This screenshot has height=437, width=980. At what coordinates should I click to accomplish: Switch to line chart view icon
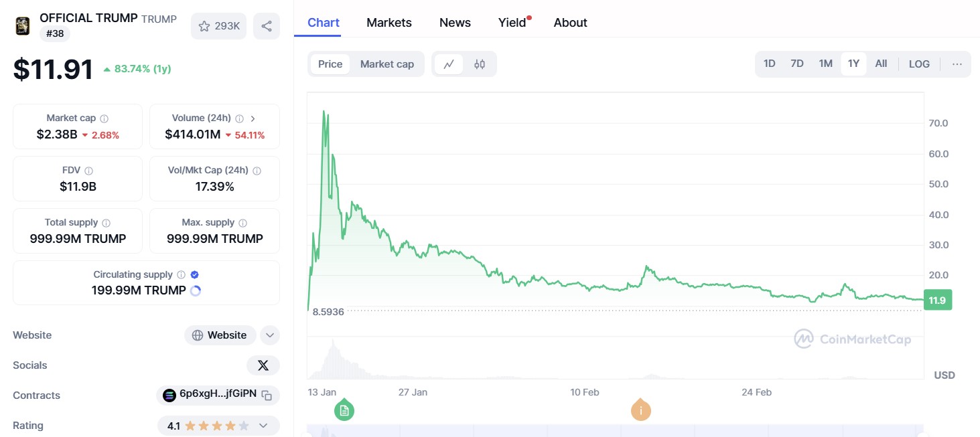(x=449, y=64)
